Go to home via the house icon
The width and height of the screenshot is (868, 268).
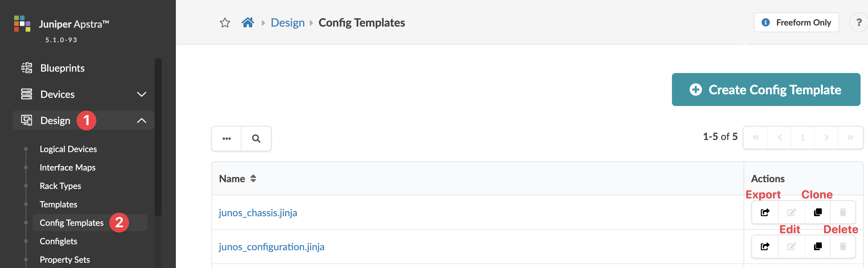tap(248, 23)
